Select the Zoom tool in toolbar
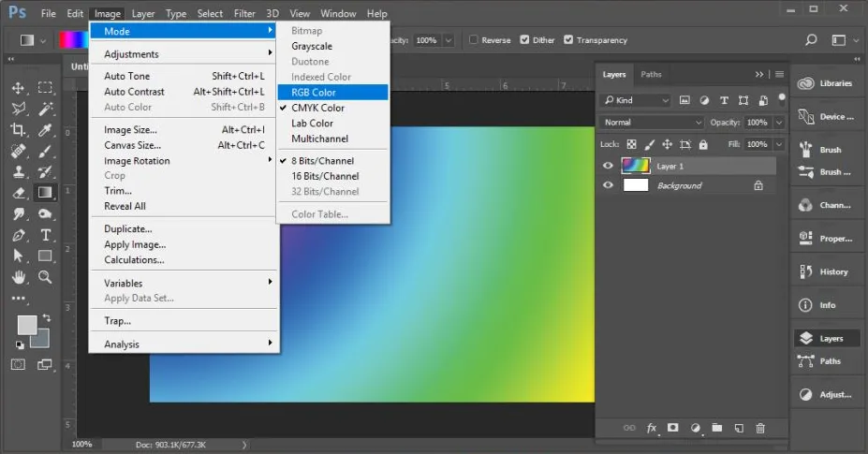This screenshot has height=454, width=868. 44,277
